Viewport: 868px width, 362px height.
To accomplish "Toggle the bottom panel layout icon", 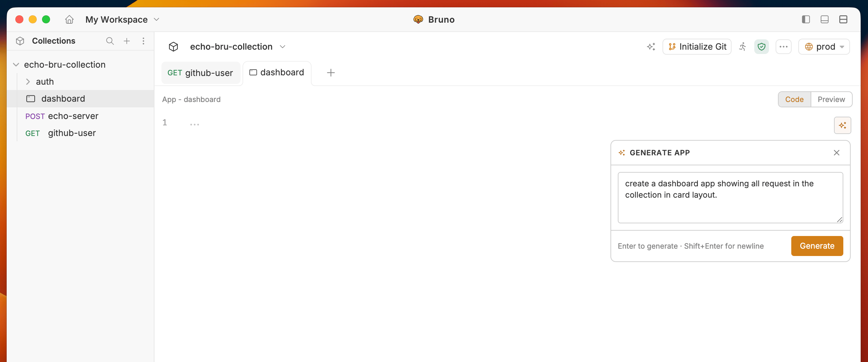I will [825, 20].
